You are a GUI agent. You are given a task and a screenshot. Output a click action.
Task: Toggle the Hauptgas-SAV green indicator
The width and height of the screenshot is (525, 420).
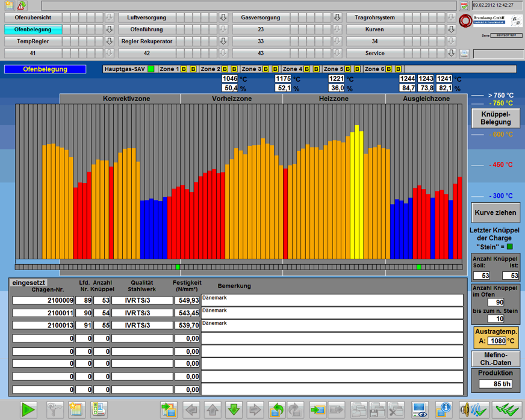(151, 69)
